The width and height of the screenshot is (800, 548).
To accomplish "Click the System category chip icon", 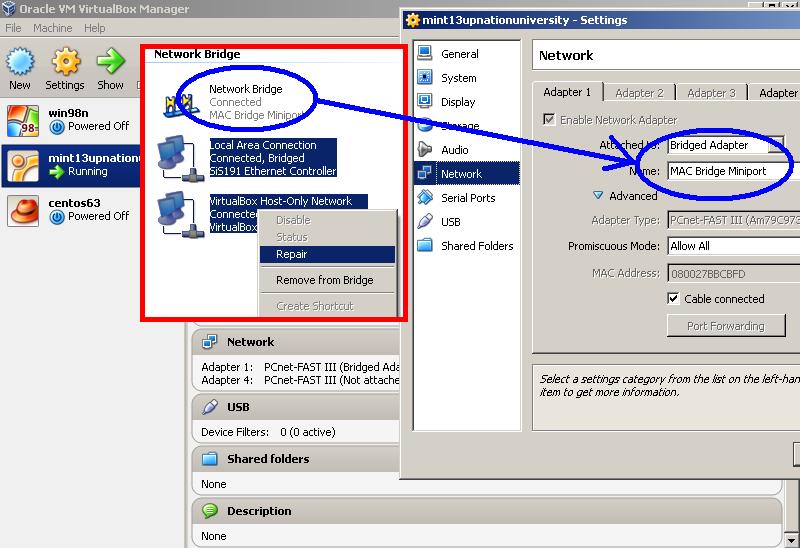I will pyautogui.click(x=425, y=77).
